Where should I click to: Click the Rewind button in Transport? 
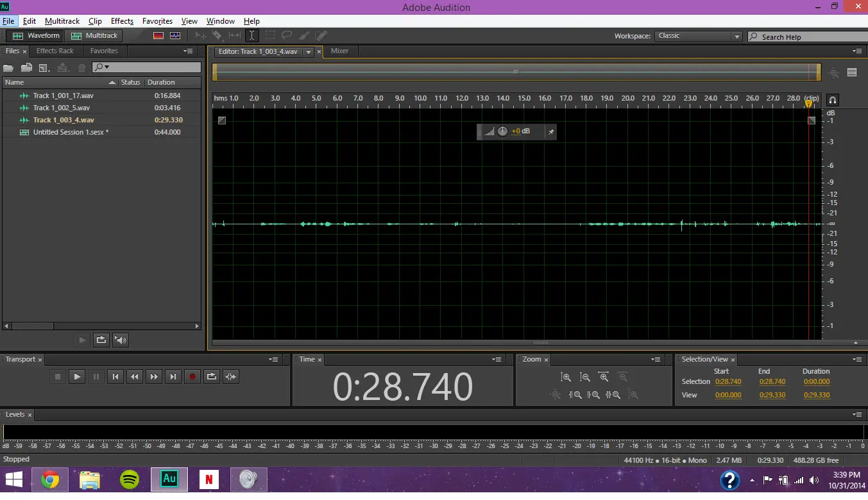point(135,377)
